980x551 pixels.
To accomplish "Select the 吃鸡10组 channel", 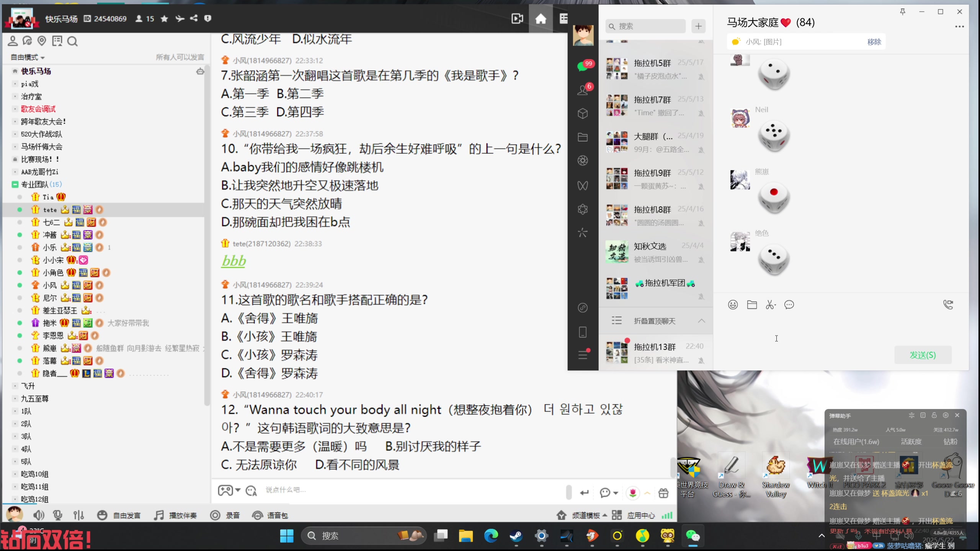I will click(x=34, y=474).
